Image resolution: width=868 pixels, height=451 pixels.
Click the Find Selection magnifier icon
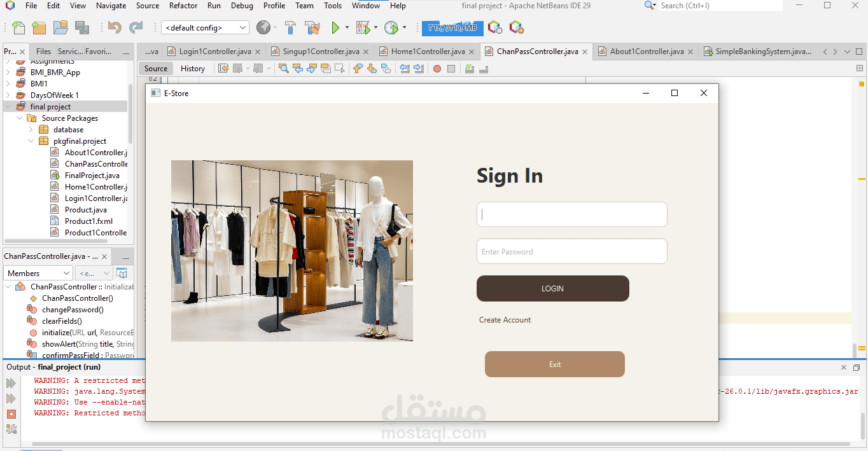pyautogui.click(x=284, y=69)
